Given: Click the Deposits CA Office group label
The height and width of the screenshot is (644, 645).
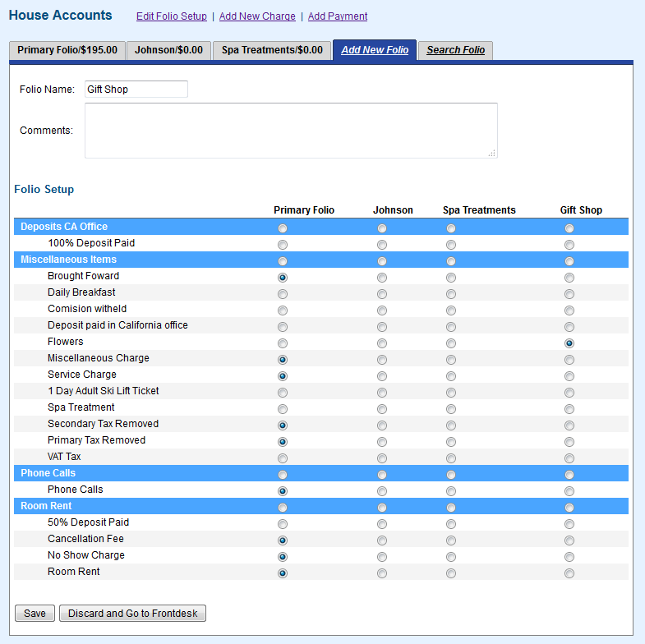Looking at the screenshot, I should point(64,227).
